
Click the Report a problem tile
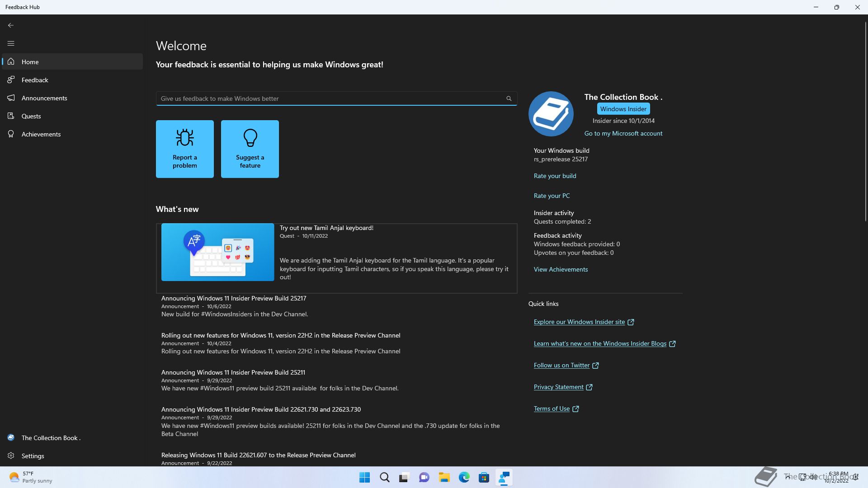185,149
